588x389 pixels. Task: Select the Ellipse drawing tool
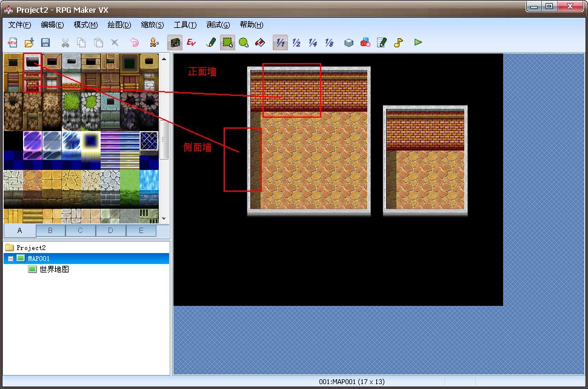pos(244,42)
